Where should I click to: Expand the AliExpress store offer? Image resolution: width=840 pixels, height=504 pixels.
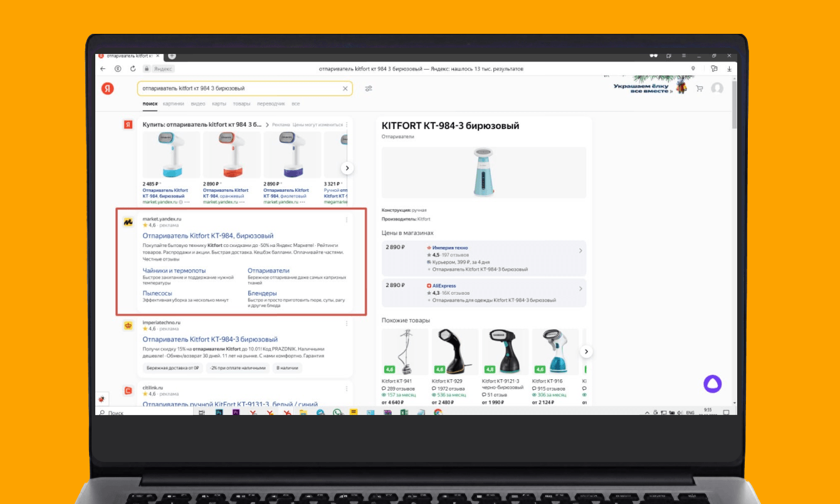pyautogui.click(x=580, y=289)
